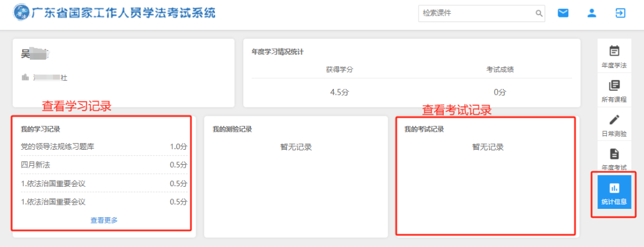This screenshot has height=247, width=644.
Task: Click the logout exit icon
Action: point(620,13)
